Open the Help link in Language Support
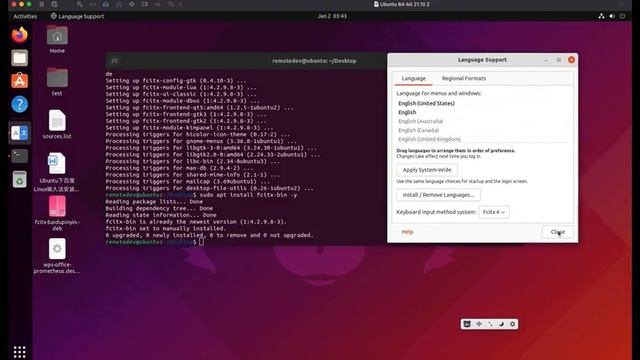 tap(407, 232)
